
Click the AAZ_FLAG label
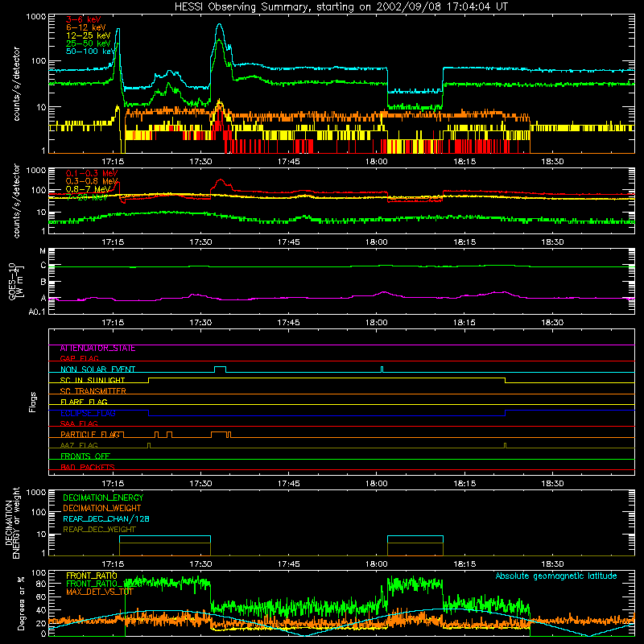point(79,445)
